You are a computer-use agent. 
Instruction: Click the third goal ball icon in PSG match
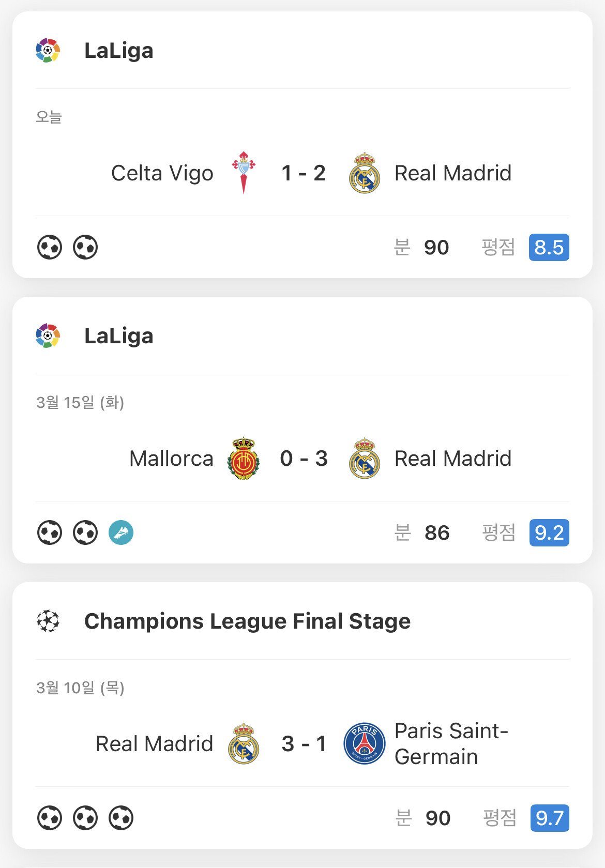121,818
